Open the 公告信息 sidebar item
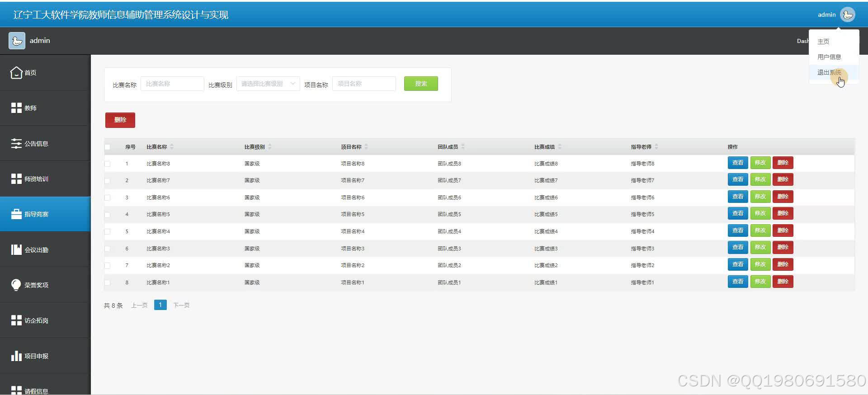Image resolution: width=868 pixels, height=395 pixels. (x=45, y=143)
